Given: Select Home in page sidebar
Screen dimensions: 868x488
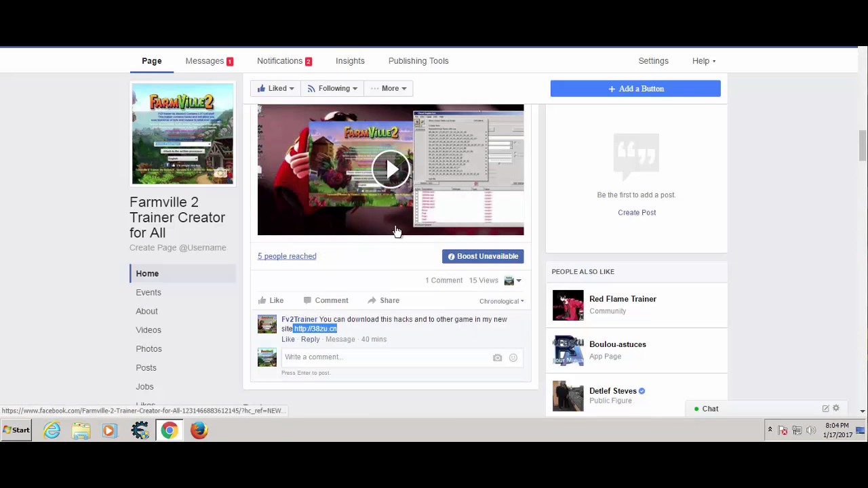Looking at the screenshot, I should click(182, 274).
